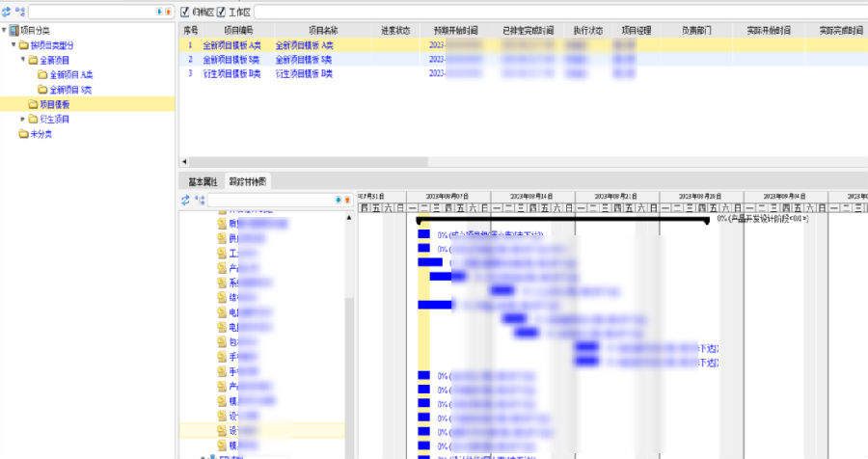The height and width of the screenshot is (459, 868).
Task: Select the 全新项目 S类 tree folder
Action: point(70,90)
